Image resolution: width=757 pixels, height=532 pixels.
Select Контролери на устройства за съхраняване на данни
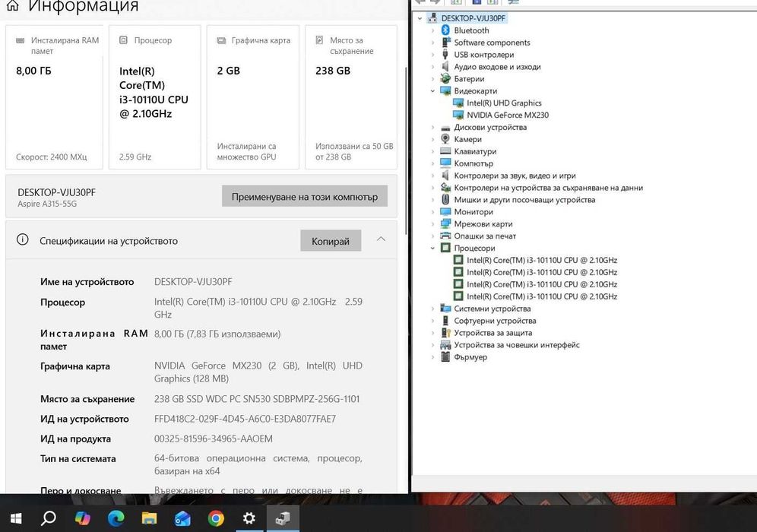(x=549, y=188)
